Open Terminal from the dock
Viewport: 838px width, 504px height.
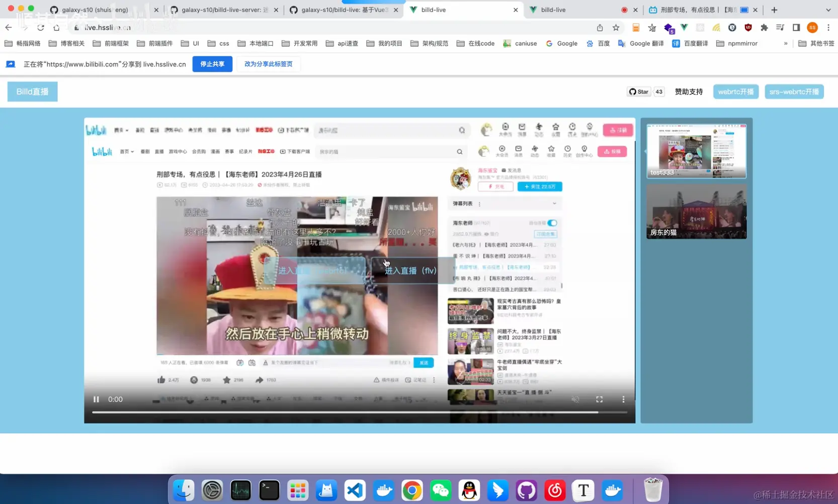[x=269, y=490]
